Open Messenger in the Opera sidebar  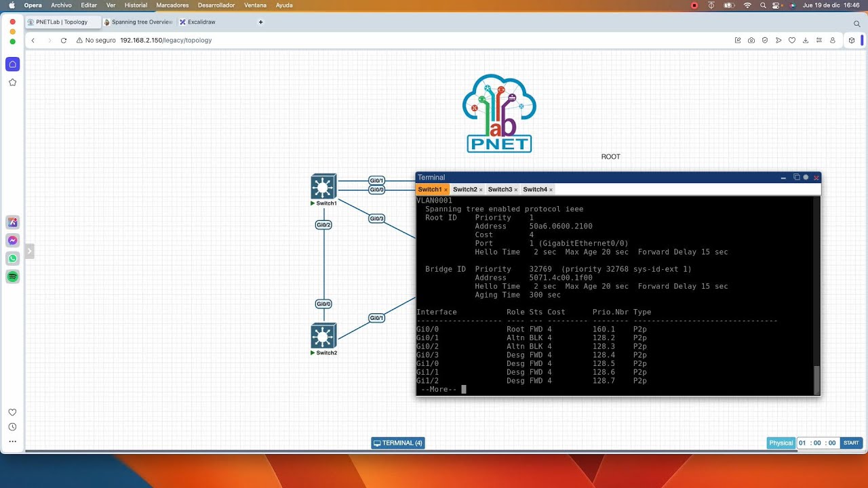(12, 241)
